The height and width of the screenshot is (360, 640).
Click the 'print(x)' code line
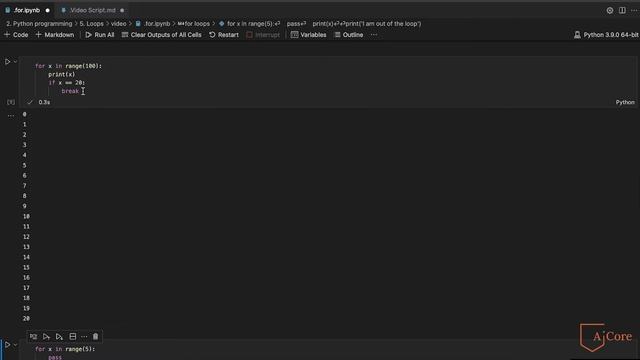click(62, 74)
